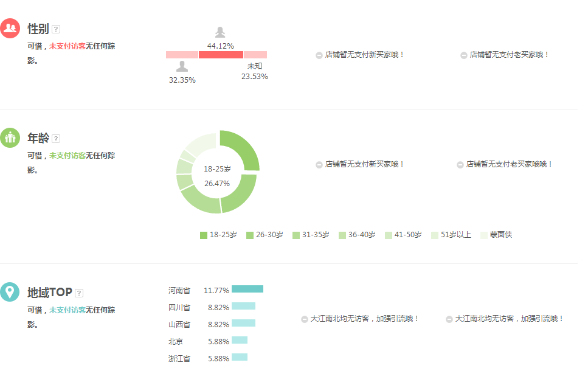This screenshot has height=385, width=588.
Task: Click the central red gender bar segment
Action: 221,55
